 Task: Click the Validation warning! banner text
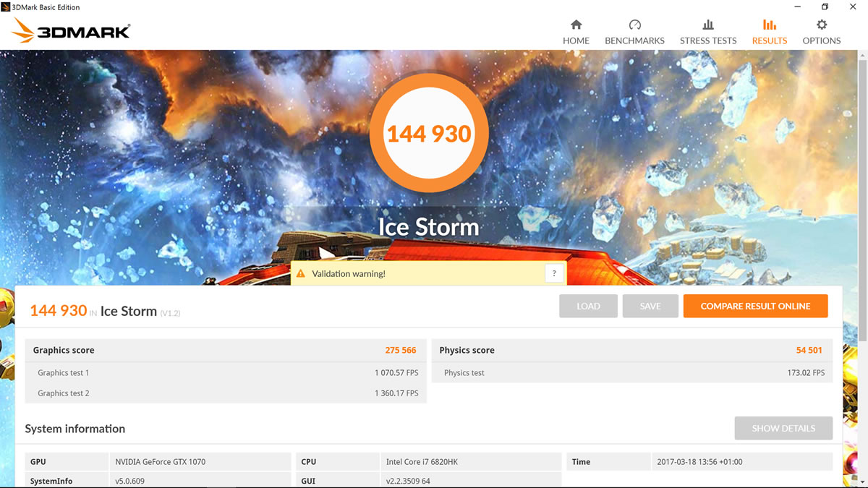tap(349, 274)
